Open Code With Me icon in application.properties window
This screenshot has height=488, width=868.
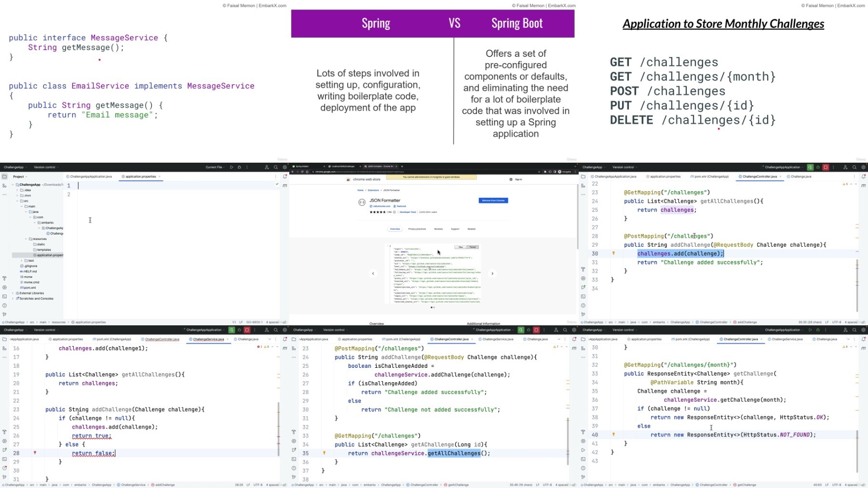tap(267, 167)
